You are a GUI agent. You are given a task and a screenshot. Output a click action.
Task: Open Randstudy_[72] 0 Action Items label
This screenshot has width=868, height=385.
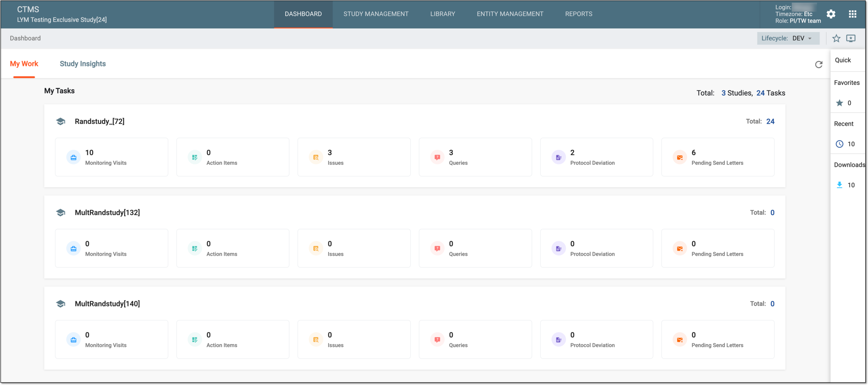[x=222, y=163]
